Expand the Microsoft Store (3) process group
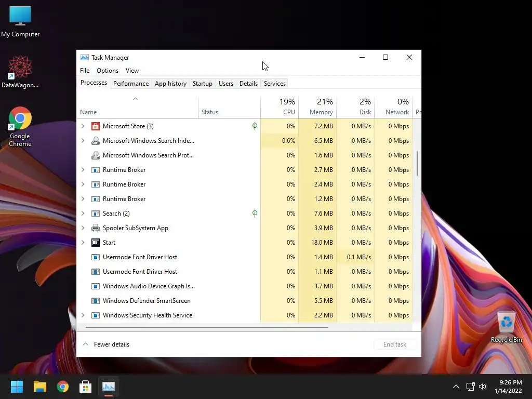The width and height of the screenshot is (532, 399). [83, 126]
